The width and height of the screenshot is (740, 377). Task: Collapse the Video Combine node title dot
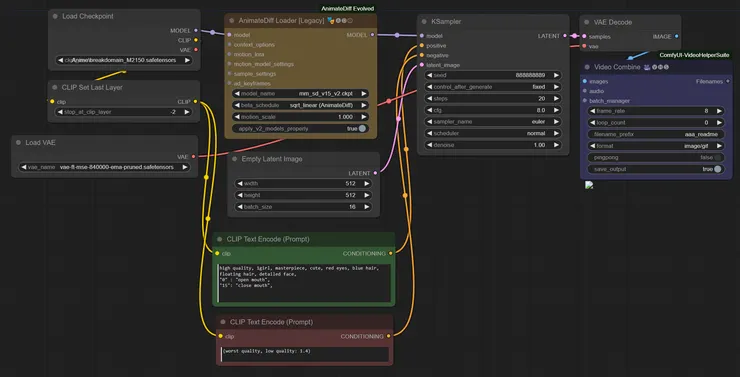(587, 67)
